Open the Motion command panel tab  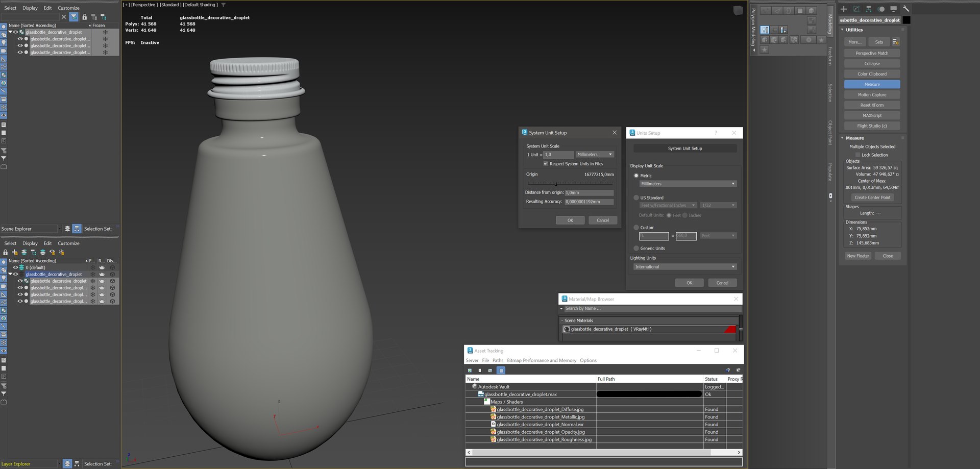[x=881, y=9]
